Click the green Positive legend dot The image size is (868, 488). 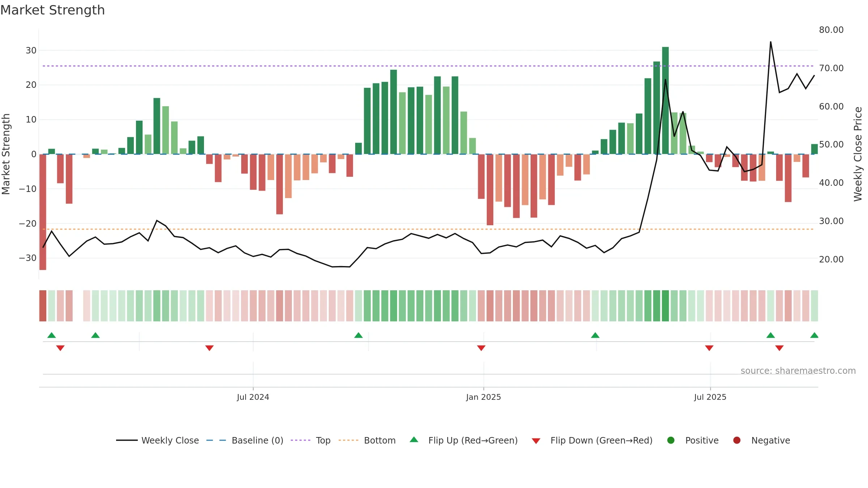pos(671,440)
